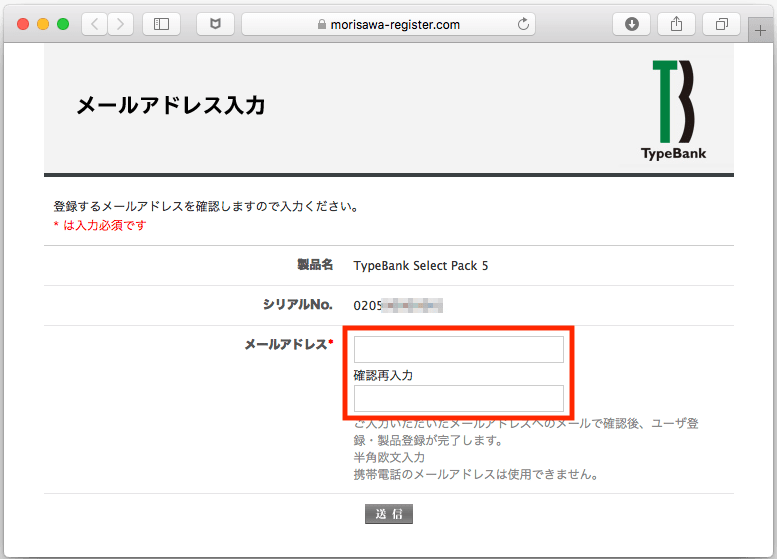Show downloads with the download icon
777x559 pixels.
[631, 24]
